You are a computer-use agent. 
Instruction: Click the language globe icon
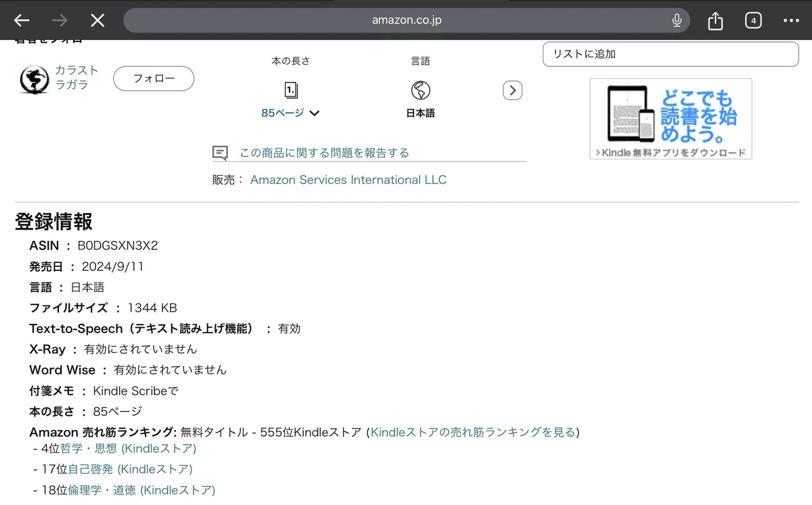(420, 90)
